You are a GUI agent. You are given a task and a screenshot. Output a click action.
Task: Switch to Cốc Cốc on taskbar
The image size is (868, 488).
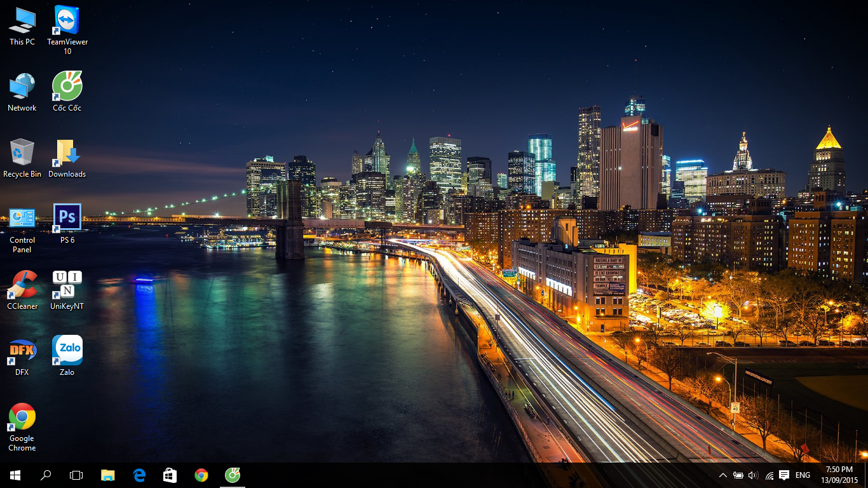(233, 475)
